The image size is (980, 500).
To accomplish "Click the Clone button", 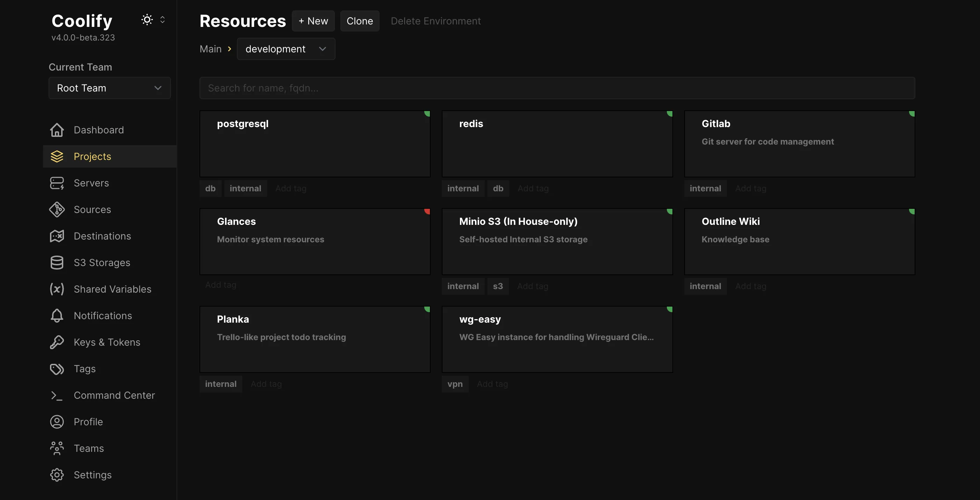I will pos(360,21).
